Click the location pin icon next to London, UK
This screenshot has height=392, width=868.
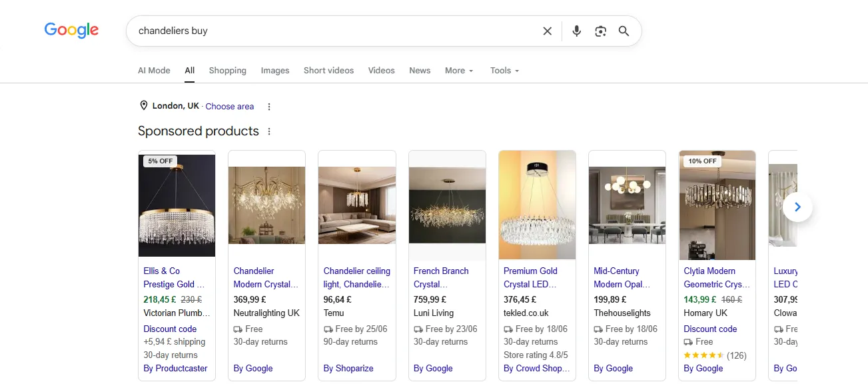pyautogui.click(x=143, y=106)
